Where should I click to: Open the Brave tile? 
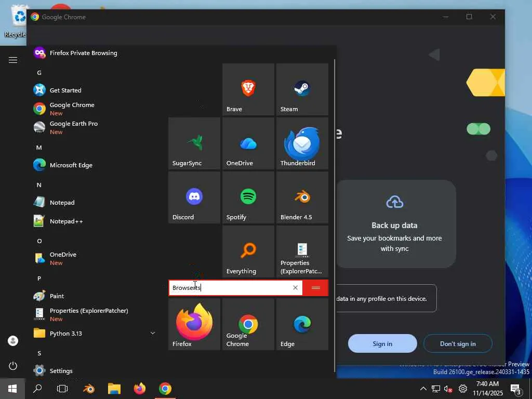(x=248, y=89)
